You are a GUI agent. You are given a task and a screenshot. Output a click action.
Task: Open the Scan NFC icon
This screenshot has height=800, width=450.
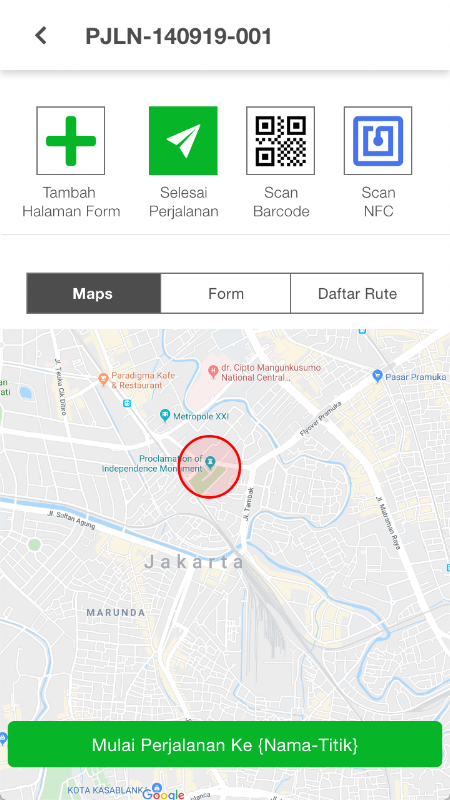click(378, 141)
